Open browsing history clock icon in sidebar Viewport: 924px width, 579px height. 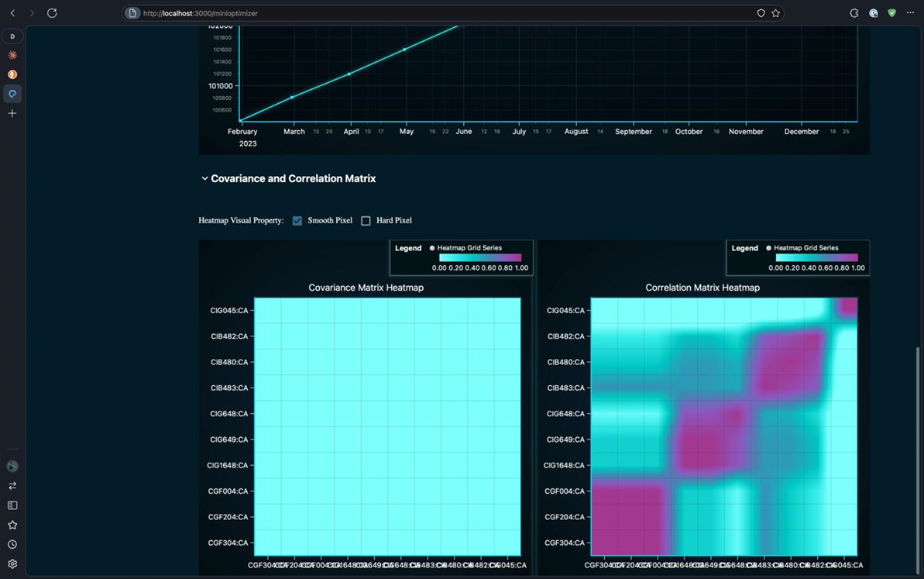tap(12, 545)
